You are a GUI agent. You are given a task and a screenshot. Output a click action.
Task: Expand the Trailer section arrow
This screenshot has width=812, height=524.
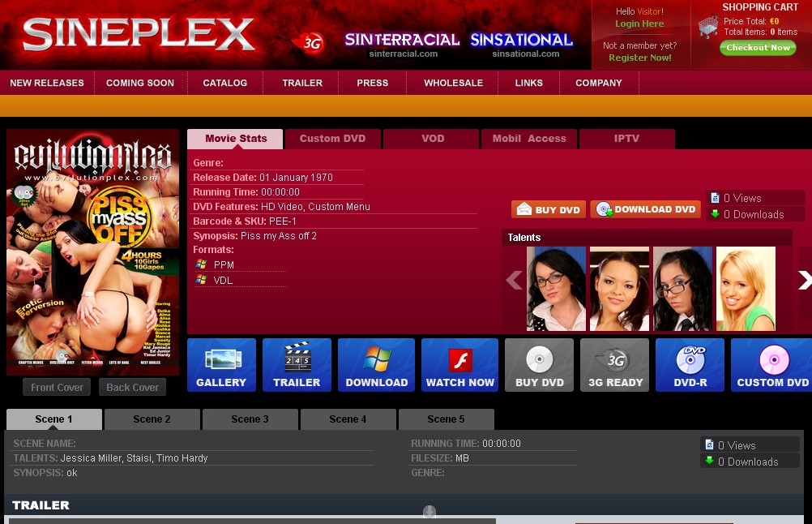[x=429, y=513]
